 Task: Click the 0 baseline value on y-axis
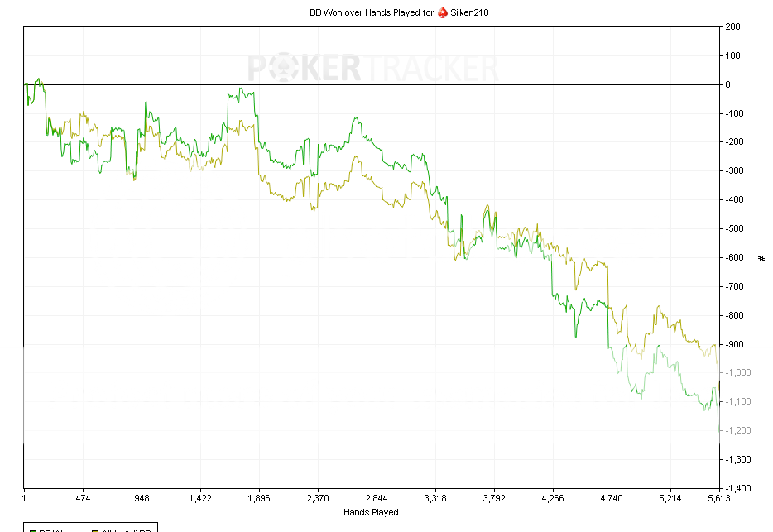(727, 84)
